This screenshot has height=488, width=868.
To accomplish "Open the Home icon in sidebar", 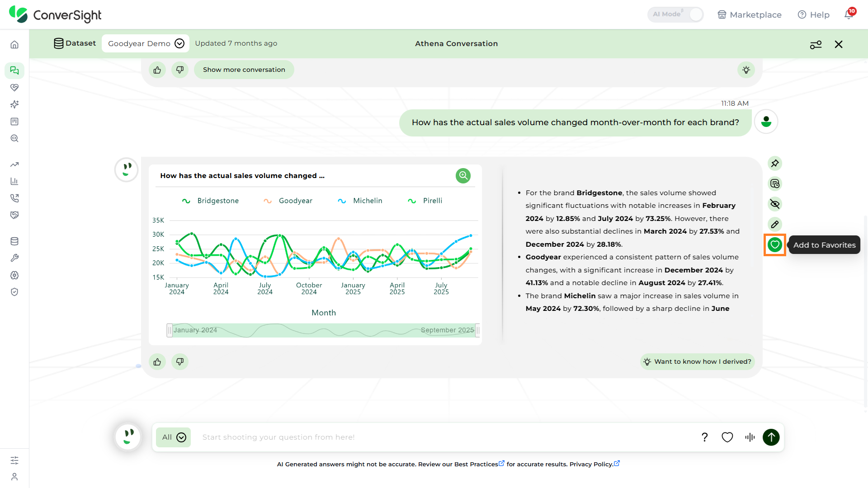I will [14, 44].
